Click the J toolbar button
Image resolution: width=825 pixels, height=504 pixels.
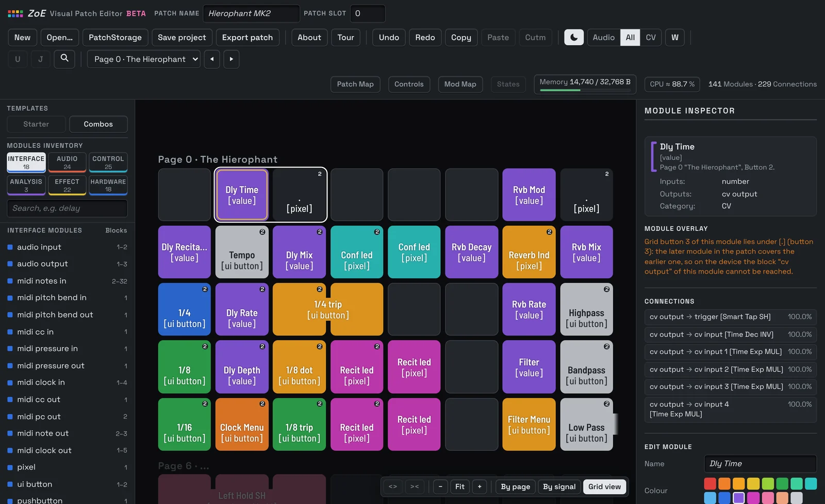pos(40,59)
